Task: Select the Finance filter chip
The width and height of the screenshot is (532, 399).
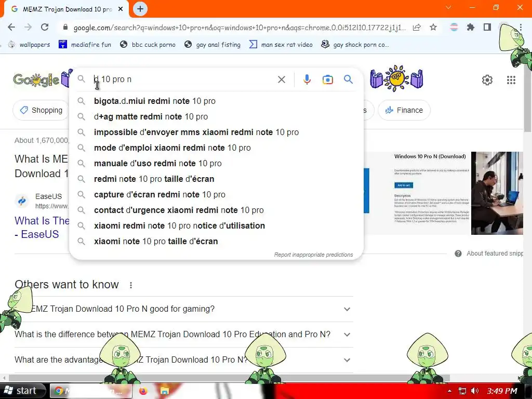Action: 404,110
